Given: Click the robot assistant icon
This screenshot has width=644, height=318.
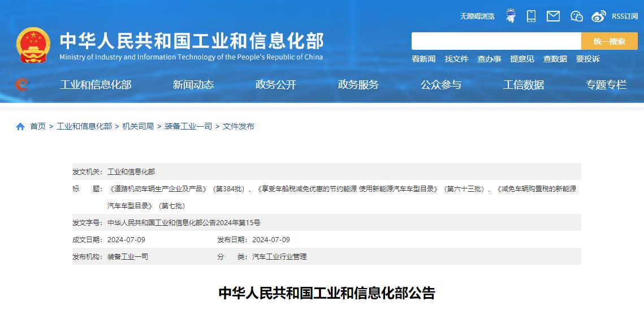Looking at the screenshot, I should (511, 16).
